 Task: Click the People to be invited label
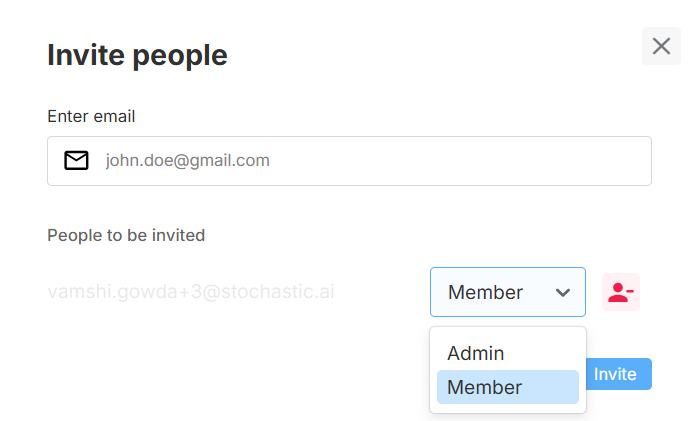126,235
